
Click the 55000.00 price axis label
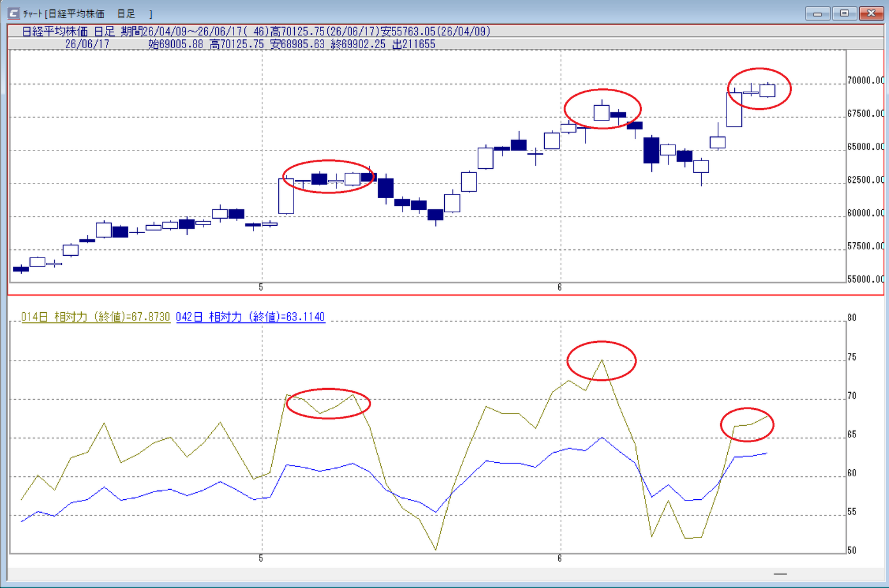point(865,279)
